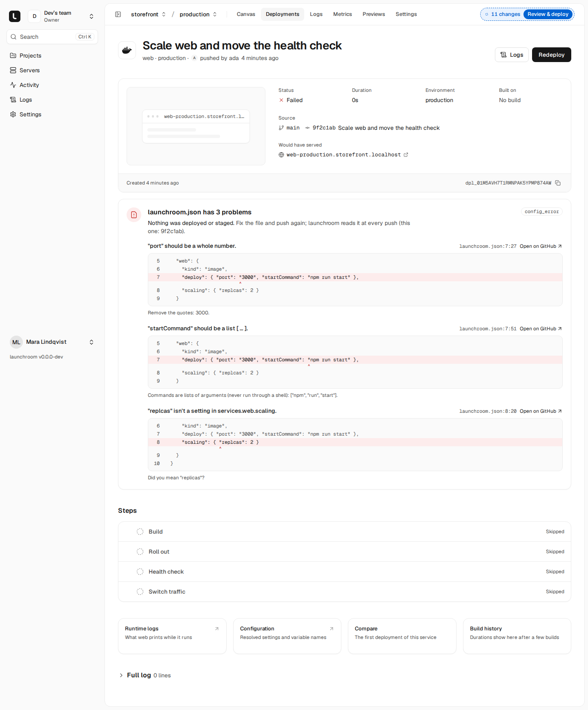The height and width of the screenshot is (710, 588).
Task: Open the external link icon beside web-production URL
Action: (x=406, y=155)
